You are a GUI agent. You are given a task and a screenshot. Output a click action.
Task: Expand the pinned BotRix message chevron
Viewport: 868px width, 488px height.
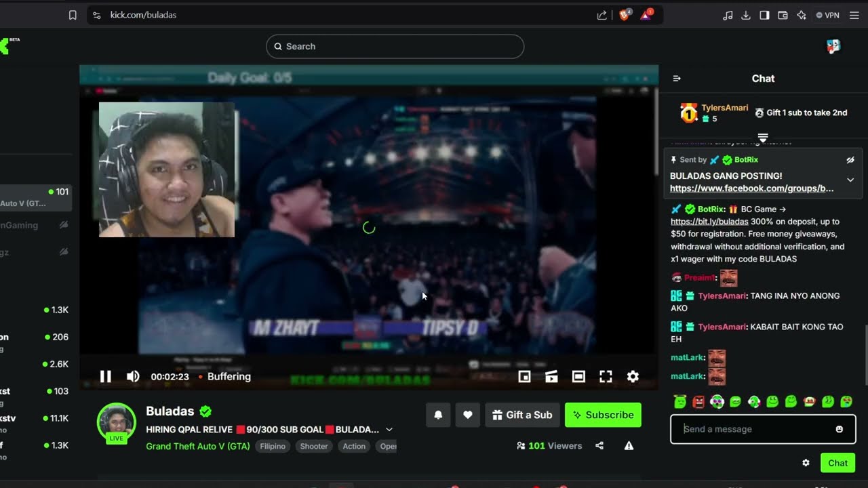850,180
